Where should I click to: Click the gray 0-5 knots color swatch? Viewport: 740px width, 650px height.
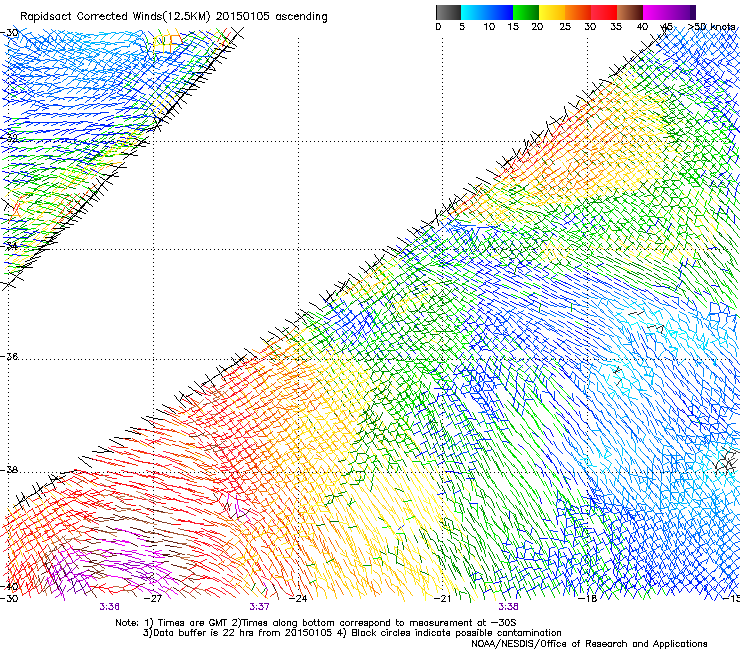click(x=449, y=12)
